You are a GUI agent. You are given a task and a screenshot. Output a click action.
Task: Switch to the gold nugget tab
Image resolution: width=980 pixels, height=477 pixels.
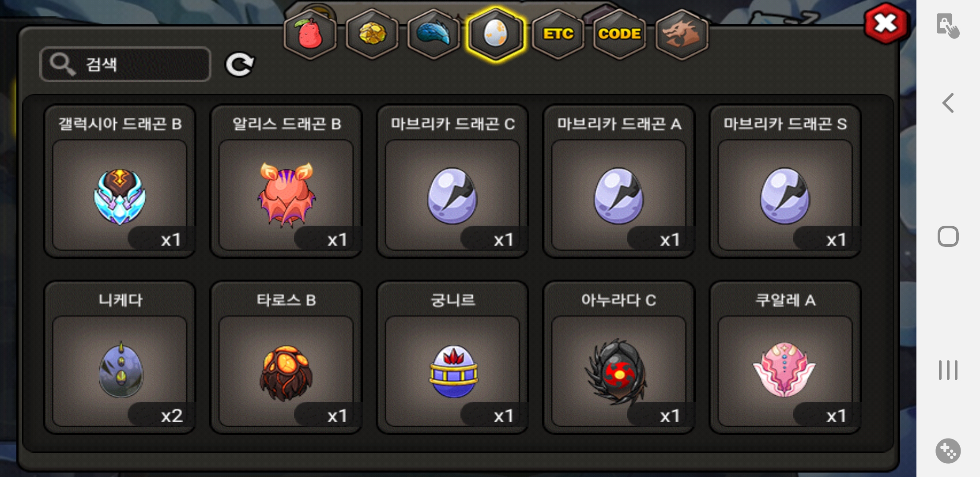click(x=372, y=34)
